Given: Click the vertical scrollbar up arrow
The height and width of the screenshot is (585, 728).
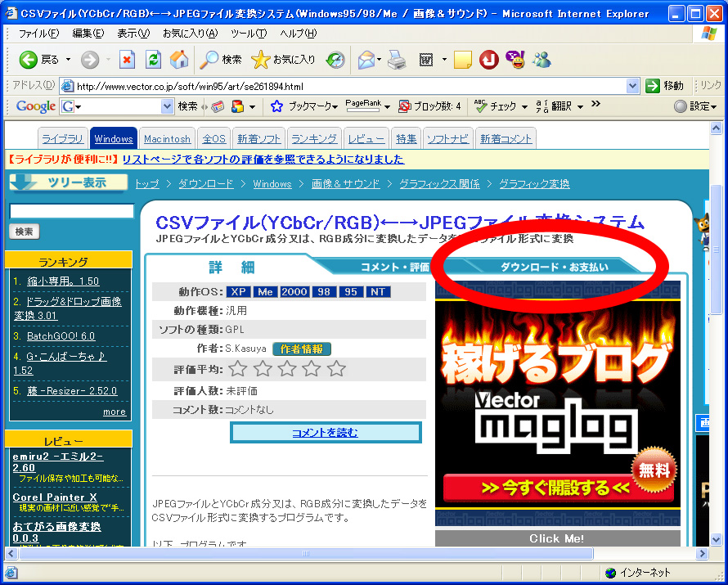Looking at the screenshot, I should click(716, 128).
